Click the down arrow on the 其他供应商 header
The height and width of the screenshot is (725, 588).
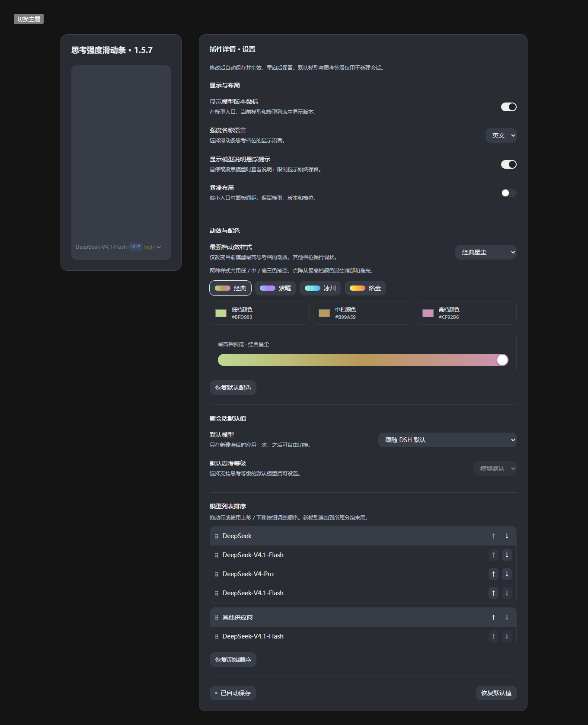click(x=507, y=617)
